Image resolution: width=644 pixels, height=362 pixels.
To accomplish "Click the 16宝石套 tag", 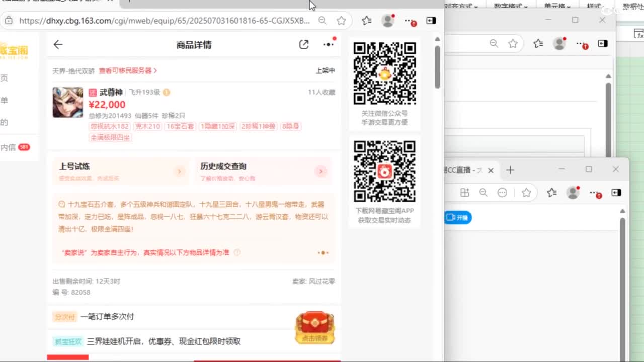I will (x=180, y=126).
